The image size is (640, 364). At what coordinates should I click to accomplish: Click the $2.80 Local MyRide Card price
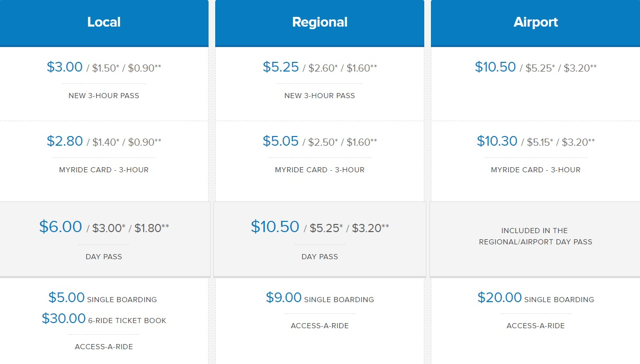pos(65,141)
